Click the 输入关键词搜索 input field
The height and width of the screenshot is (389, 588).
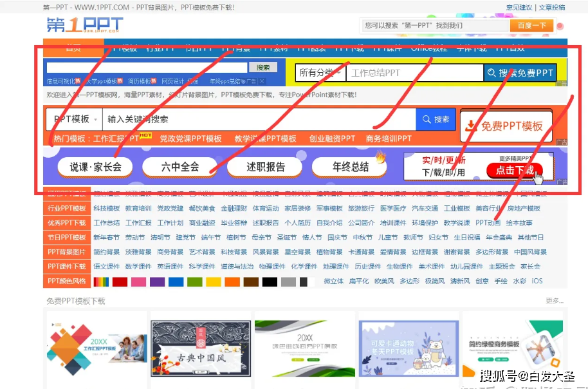pyautogui.click(x=257, y=119)
